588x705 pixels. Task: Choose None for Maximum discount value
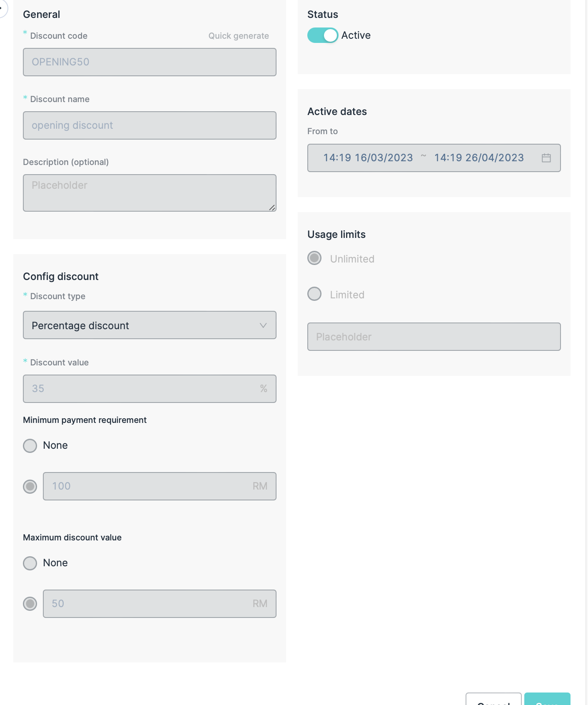[x=30, y=563]
